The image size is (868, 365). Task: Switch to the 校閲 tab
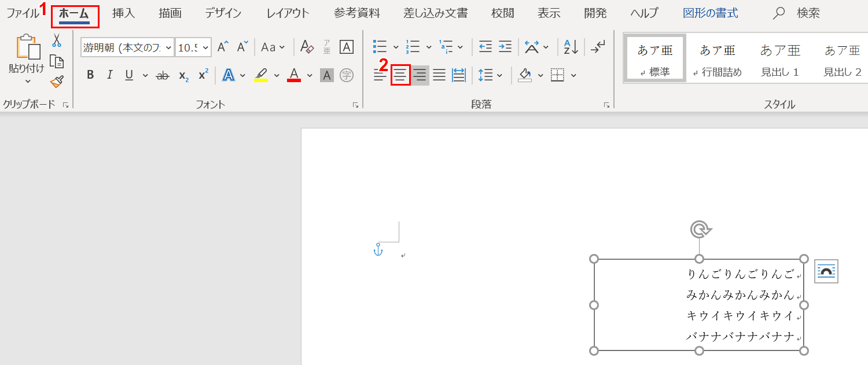coord(502,13)
